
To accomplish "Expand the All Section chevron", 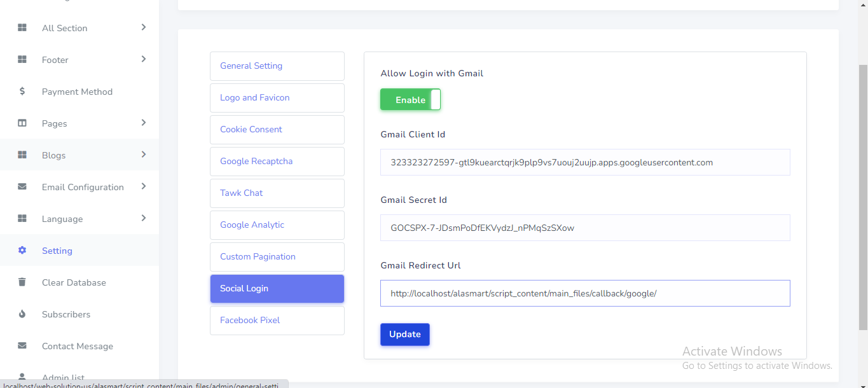I will click(x=144, y=27).
